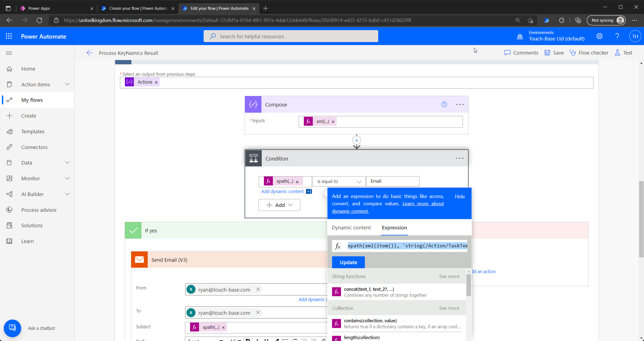Viewport: 644px width, 341px height.
Task: Collapse the left navigation hamburger menu
Action: pos(9,53)
